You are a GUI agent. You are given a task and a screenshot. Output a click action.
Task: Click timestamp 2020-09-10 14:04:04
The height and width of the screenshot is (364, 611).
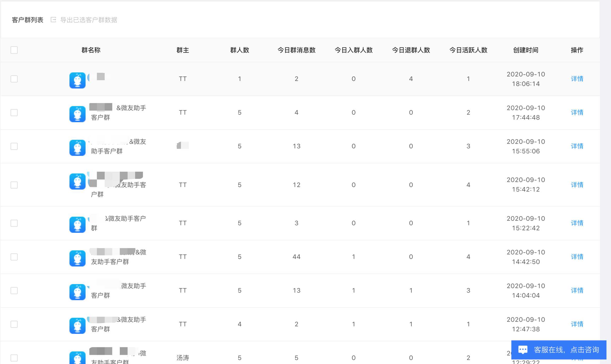pyautogui.click(x=526, y=291)
